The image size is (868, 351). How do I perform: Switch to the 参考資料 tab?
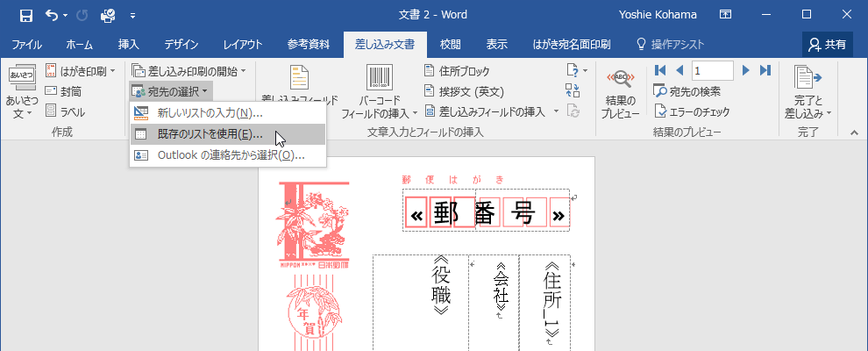[x=309, y=45]
